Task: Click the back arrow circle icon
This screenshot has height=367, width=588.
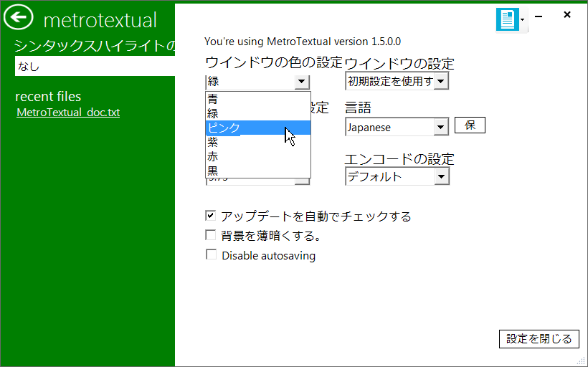Action: pyautogui.click(x=19, y=17)
